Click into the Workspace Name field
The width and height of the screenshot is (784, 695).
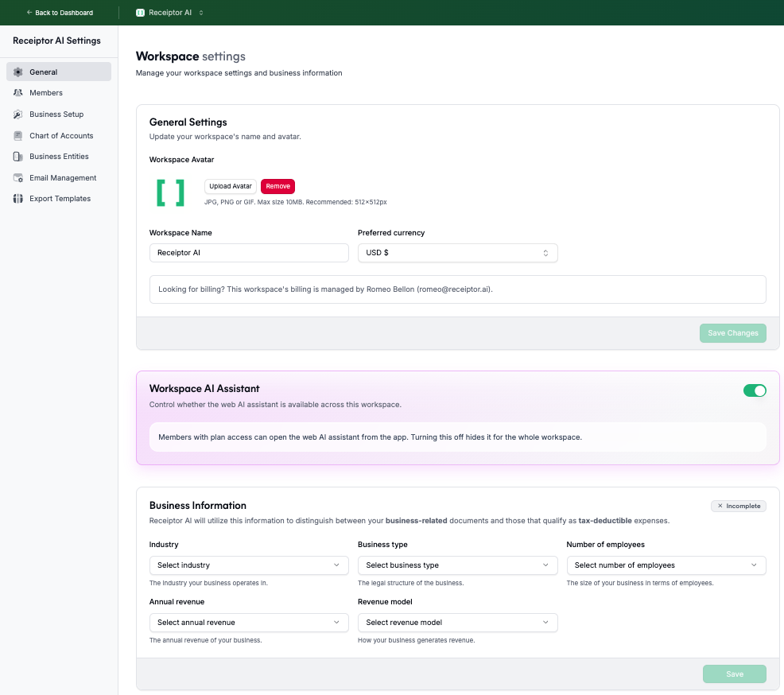pyautogui.click(x=249, y=253)
